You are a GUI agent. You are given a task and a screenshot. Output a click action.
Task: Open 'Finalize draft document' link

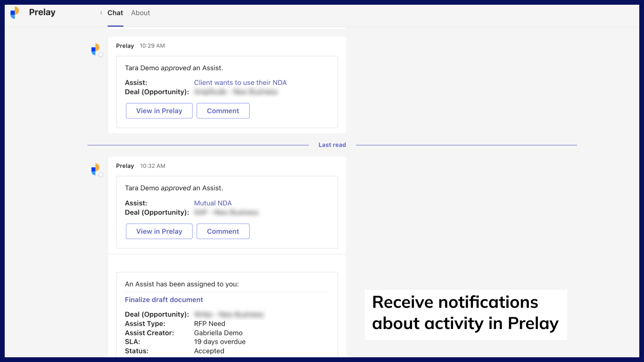[164, 300]
